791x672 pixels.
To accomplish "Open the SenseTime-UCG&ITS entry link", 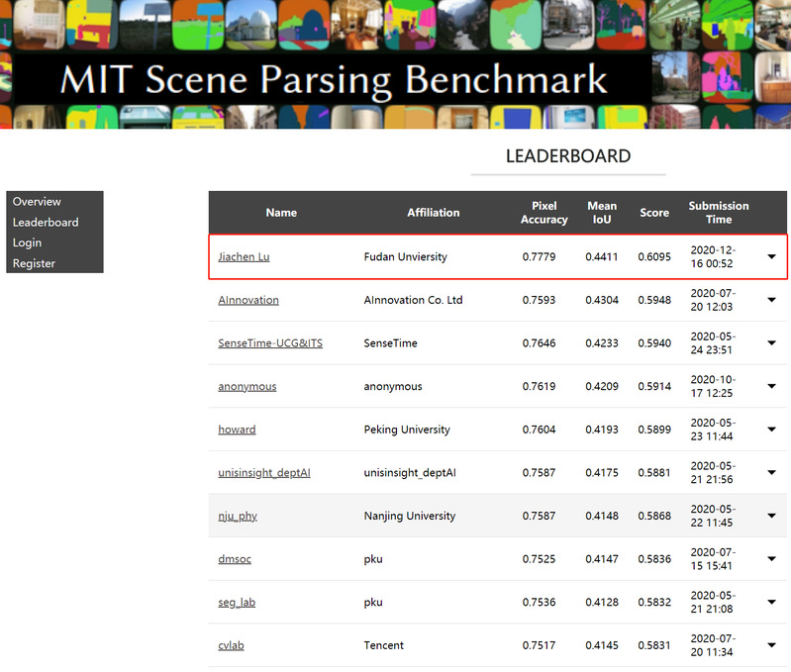I will click(x=270, y=343).
